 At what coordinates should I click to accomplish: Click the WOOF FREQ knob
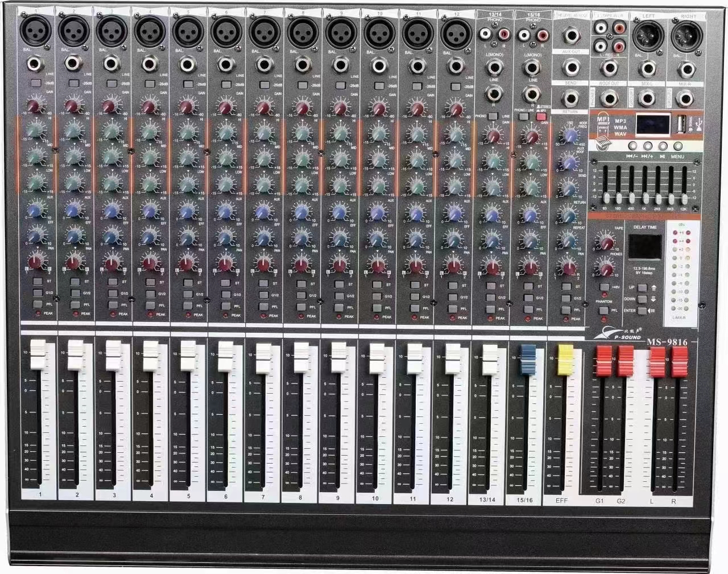pyautogui.click(x=566, y=135)
